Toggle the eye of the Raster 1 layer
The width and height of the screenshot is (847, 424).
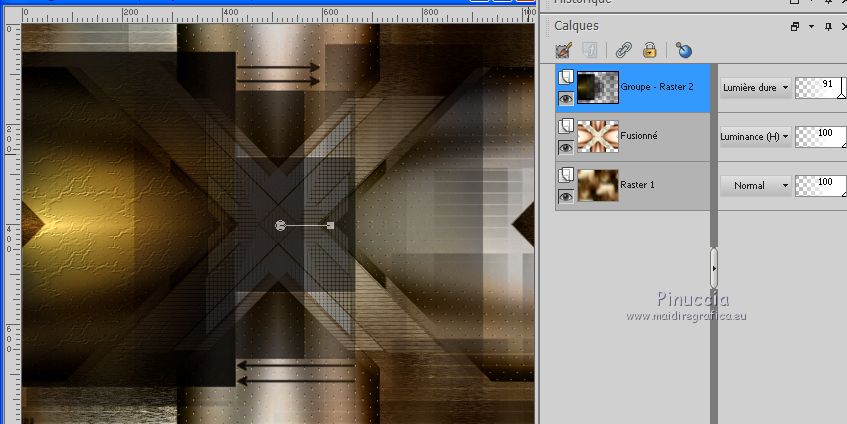566,197
